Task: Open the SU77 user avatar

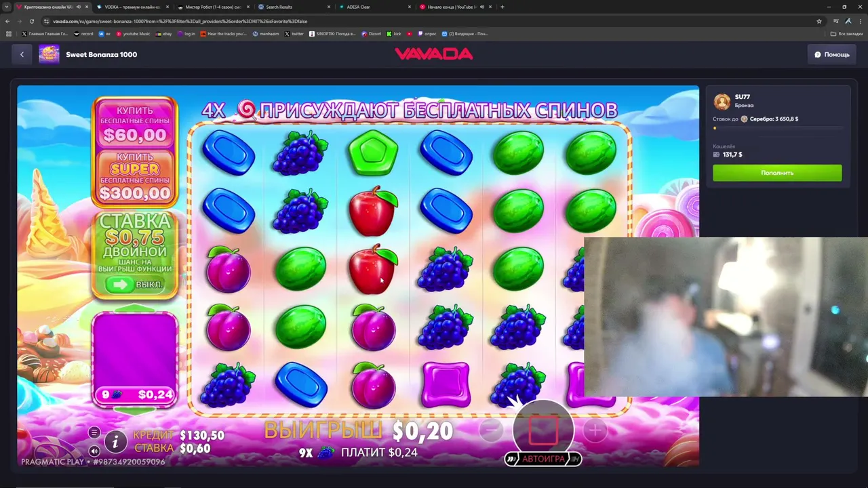Action: coord(722,102)
